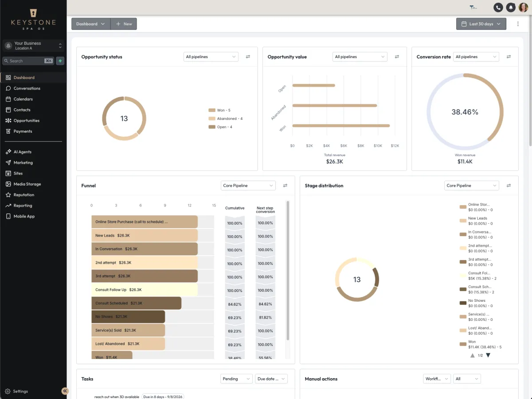Open Contacts from the sidebar
The width and height of the screenshot is (532, 399).
(33, 110)
